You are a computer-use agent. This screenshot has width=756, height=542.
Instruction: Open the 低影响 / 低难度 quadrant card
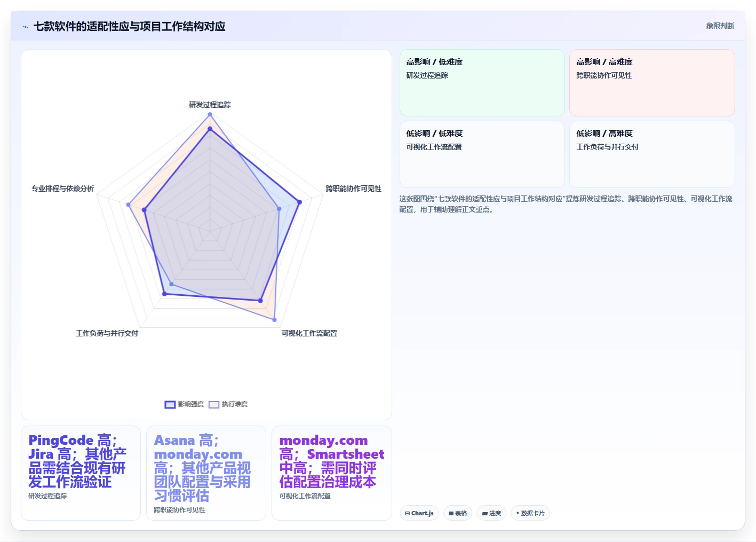pos(482,154)
